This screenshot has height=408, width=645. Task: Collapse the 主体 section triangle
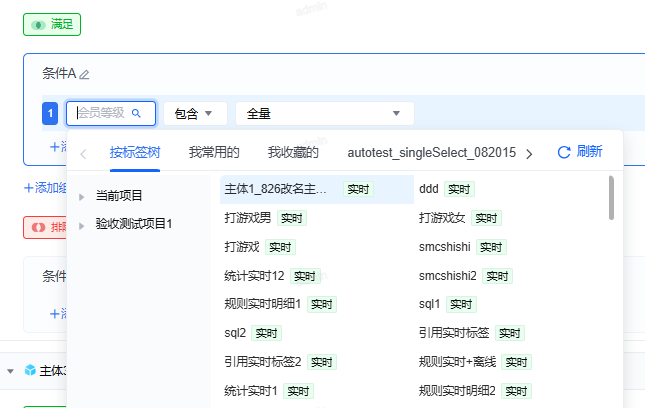click(x=10, y=371)
